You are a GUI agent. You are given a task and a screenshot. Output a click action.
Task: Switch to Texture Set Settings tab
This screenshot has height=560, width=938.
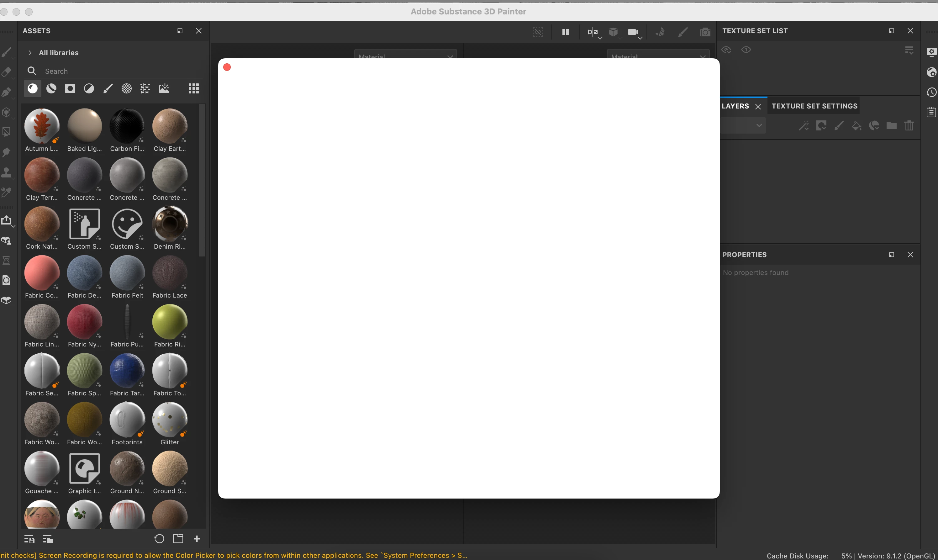coord(814,106)
